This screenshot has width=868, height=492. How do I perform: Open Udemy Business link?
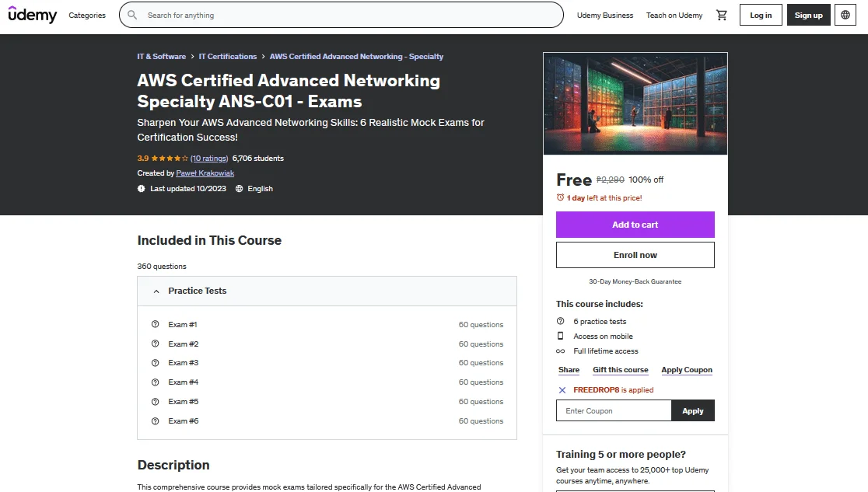(605, 15)
